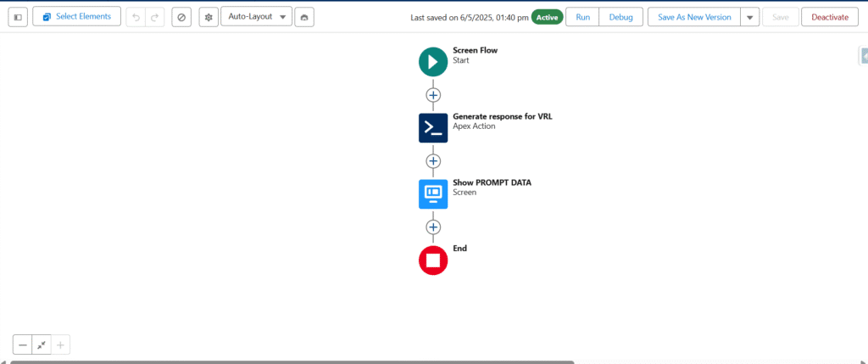Zoom in the canvas
The image size is (868, 364).
[60, 345]
